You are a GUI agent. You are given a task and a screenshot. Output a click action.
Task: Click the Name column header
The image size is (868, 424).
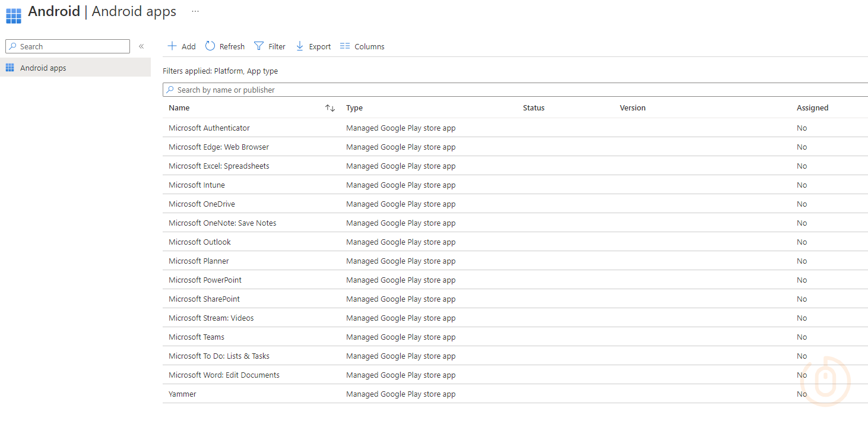[179, 108]
